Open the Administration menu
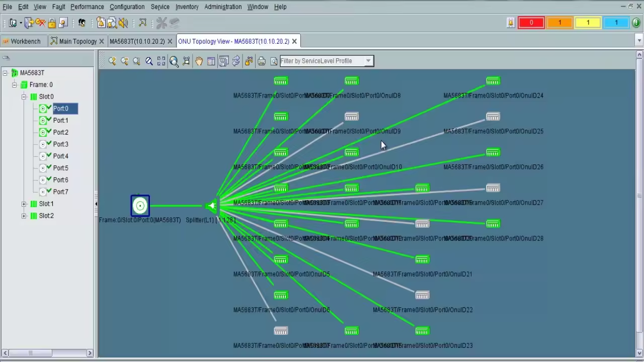This screenshot has width=644, height=362. click(x=223, y=7)
